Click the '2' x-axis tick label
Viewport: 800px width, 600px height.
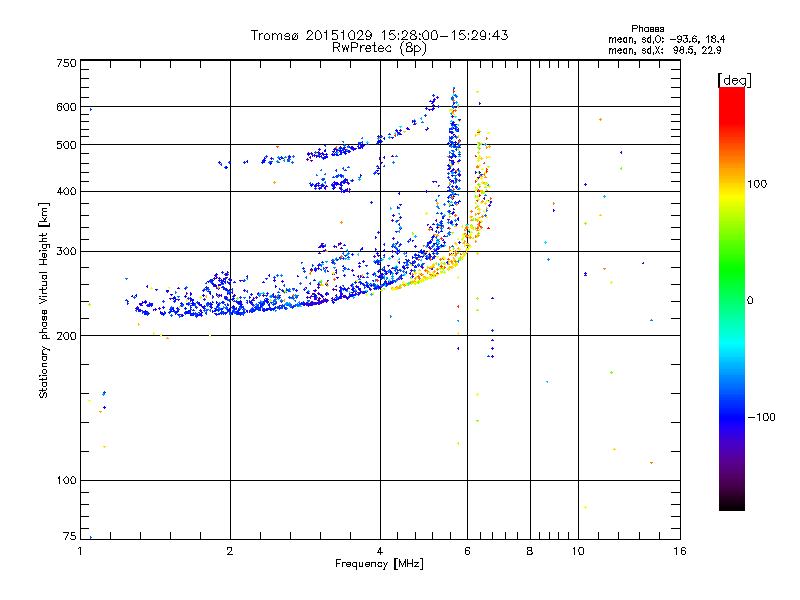click(230, 551)
